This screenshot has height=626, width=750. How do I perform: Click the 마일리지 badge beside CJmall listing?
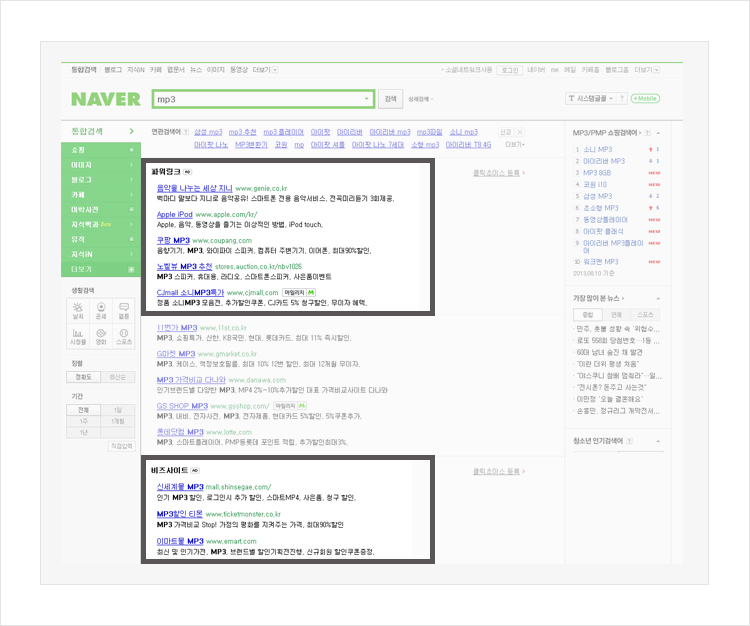click(298, 292)
